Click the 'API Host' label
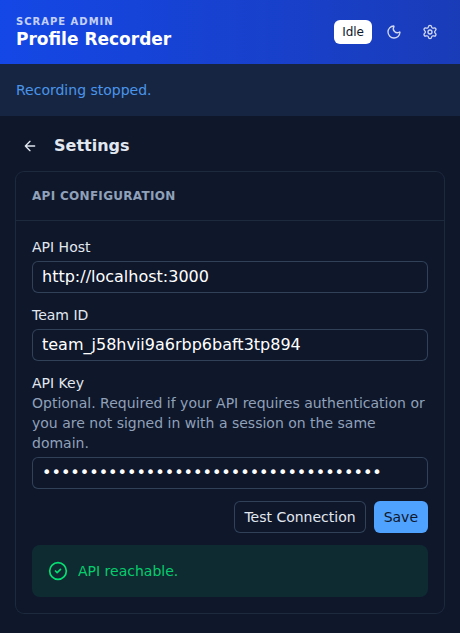The height and width of the screenshot is (633, 460). 61,247
